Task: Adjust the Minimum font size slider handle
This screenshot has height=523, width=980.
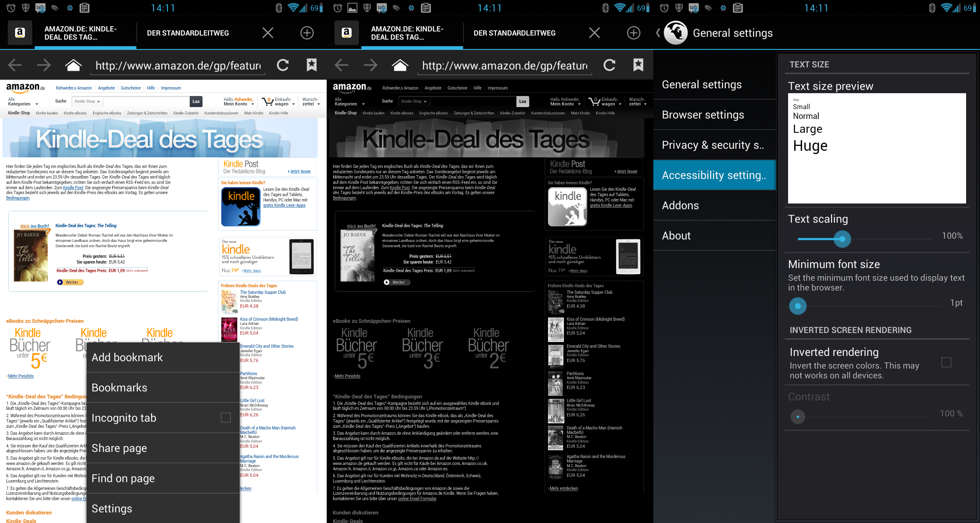Action: pos(798,306)
